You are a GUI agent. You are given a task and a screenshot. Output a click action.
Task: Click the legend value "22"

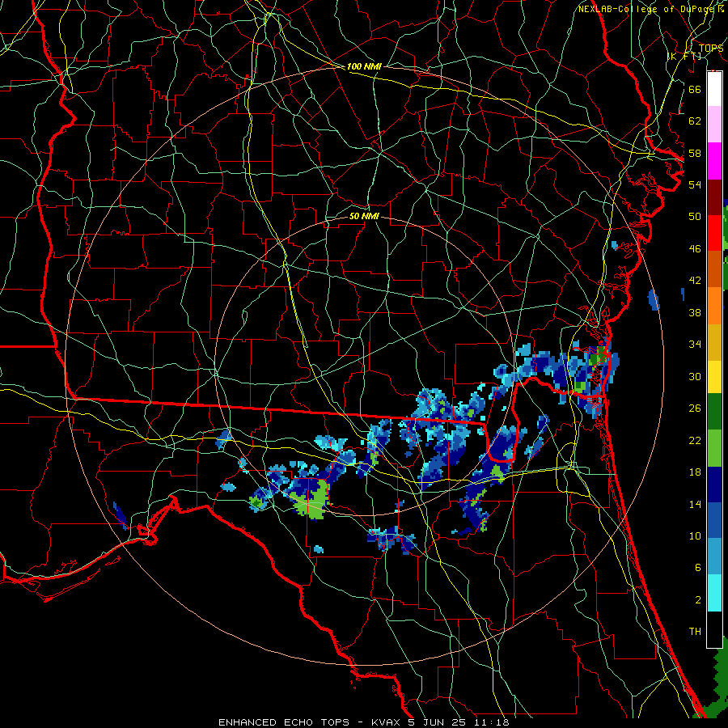pyautogui.click(x=695, y=440)
